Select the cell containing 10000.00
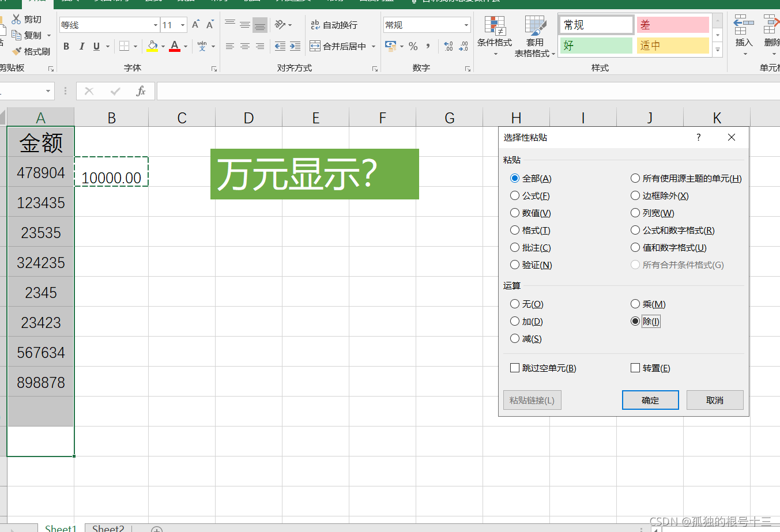Viewport: 780px width, 532px height. tap(111, 172)
